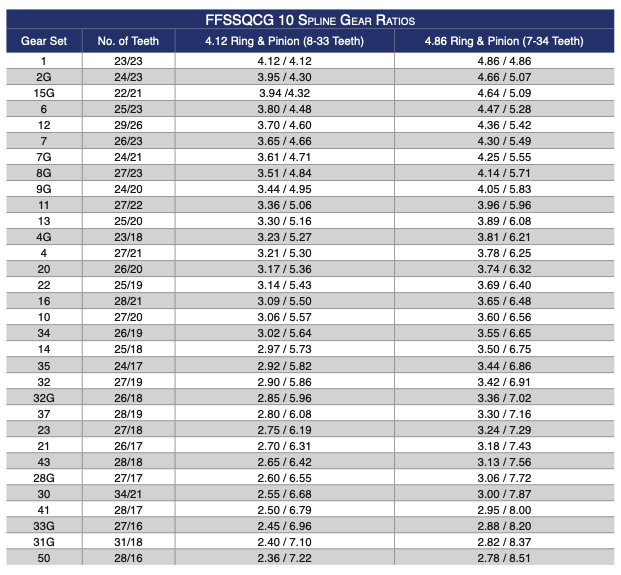Select the 3.23 / 5.27 ratio cell

click(284, 237)
